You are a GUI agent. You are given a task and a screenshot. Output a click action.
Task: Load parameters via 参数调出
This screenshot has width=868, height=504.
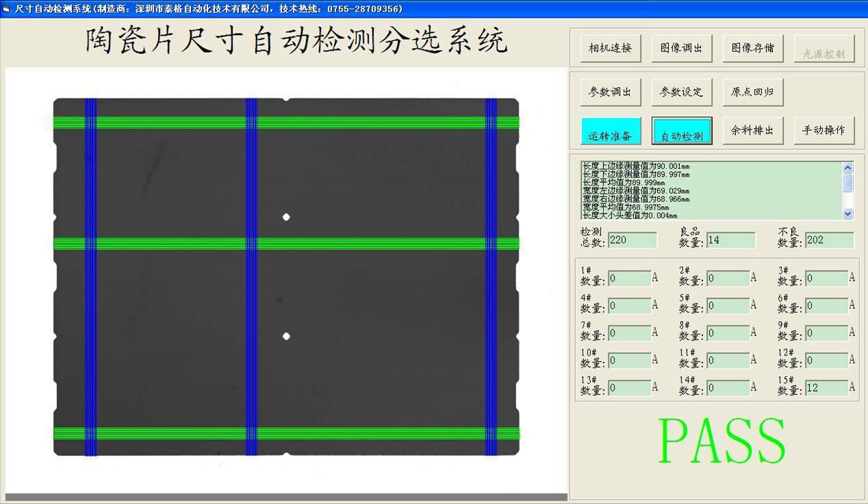[610, 92]
